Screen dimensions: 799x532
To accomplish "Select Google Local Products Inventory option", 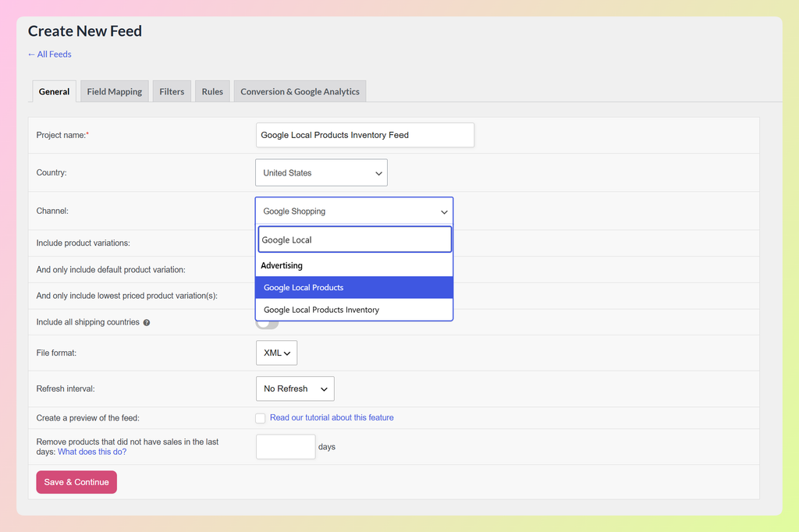I will pyautogui.click(x=354, y=310).
